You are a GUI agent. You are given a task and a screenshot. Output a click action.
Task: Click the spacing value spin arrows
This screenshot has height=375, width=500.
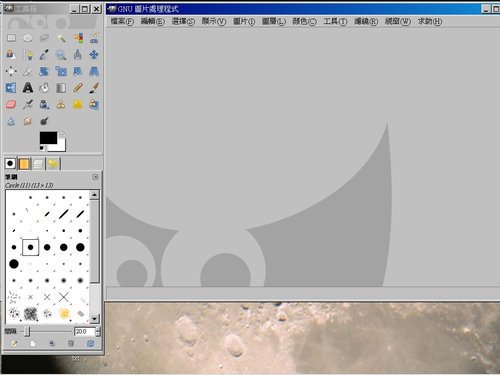(x=98, y=332)
